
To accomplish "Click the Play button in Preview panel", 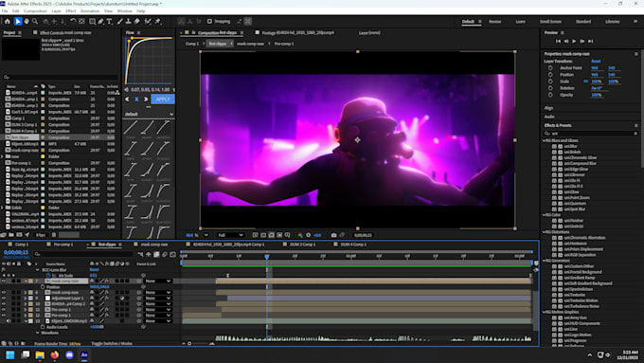I will (574, 41).
